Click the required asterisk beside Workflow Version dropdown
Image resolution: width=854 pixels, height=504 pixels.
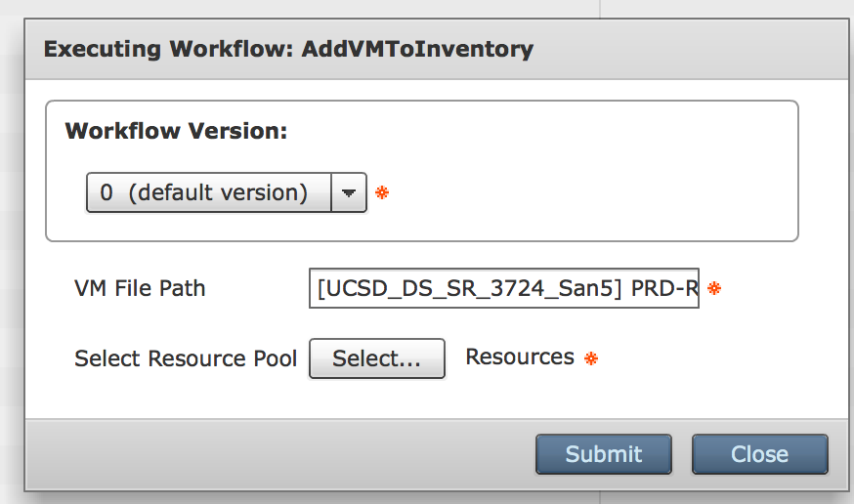pyautogui.click(x=382, y=192)
